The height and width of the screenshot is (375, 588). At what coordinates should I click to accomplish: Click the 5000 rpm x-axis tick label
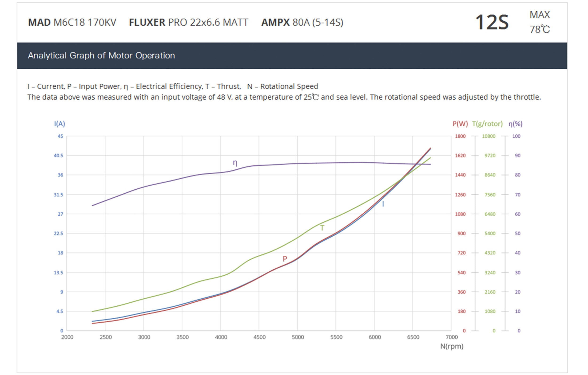click(298, 337)
